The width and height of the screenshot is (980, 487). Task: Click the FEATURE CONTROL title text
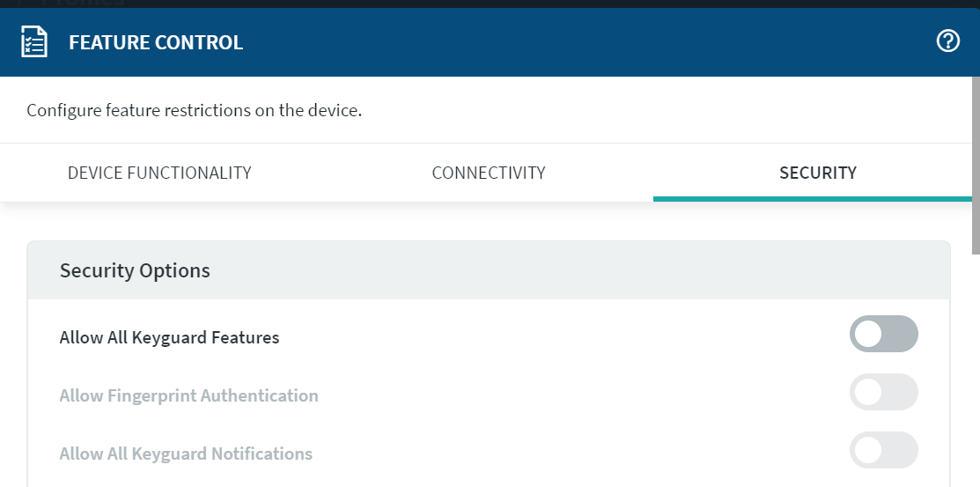tap(156, 42)
